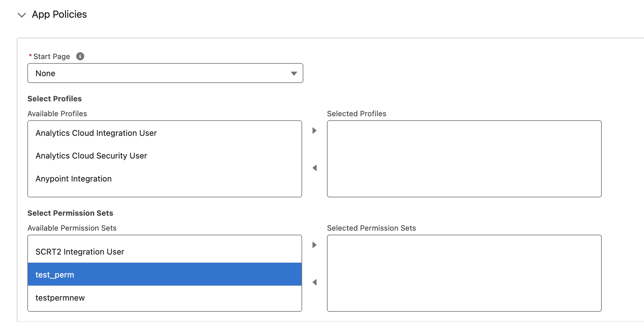Select SCRT2 Integration User permission set
This screenshot has width=644, height=322.
pyautogui.click(x=80, y=252)
